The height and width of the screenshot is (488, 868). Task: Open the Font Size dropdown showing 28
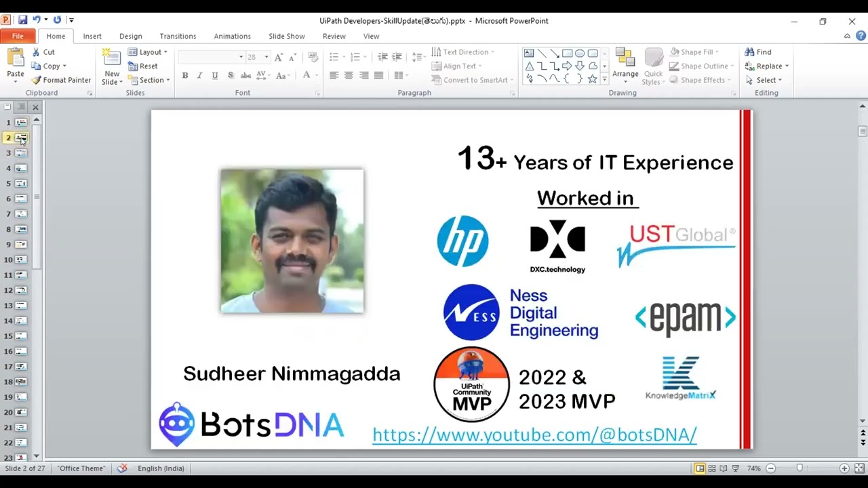point(267,58)
